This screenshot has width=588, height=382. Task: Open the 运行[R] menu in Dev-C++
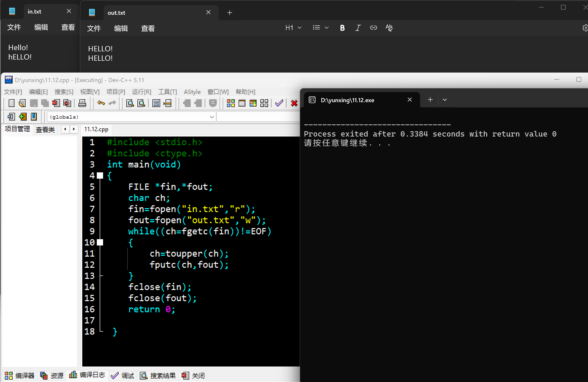(x=141, y=92)
